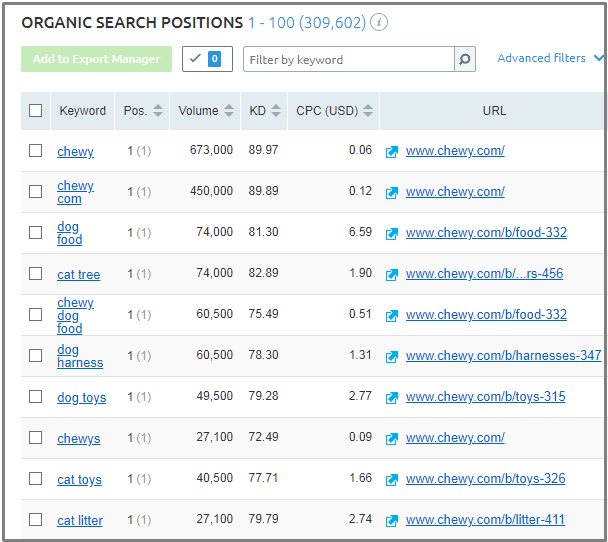Visit the www.chewy.com/b/harnesses-347 URL
Viewport: 608px width, 542px height.
(x=503, y=356)
